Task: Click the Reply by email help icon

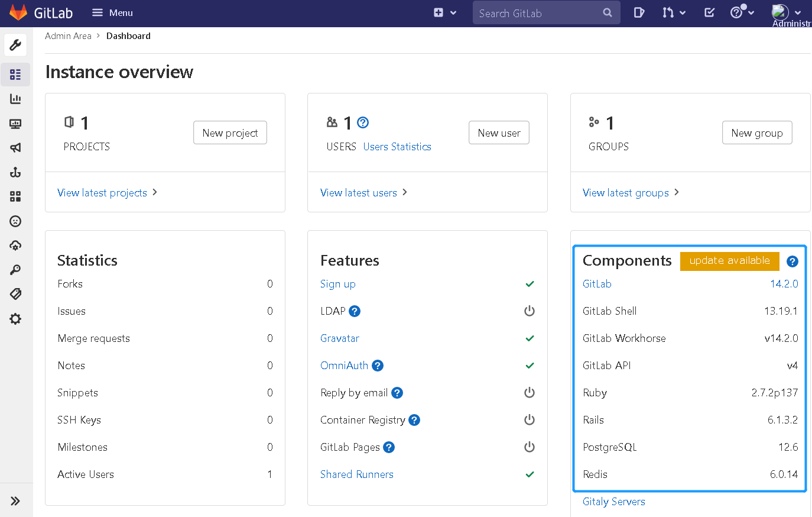Action: 397,393
